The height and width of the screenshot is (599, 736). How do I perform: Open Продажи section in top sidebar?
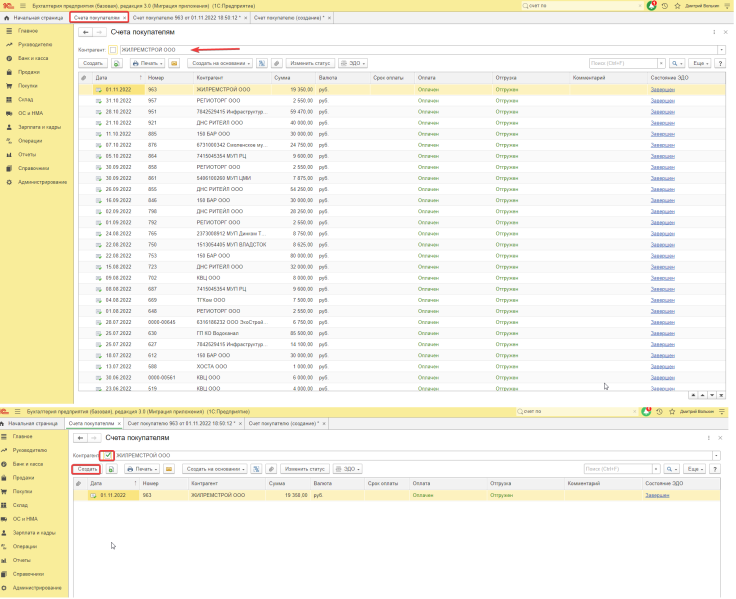(x=29, y=72)
